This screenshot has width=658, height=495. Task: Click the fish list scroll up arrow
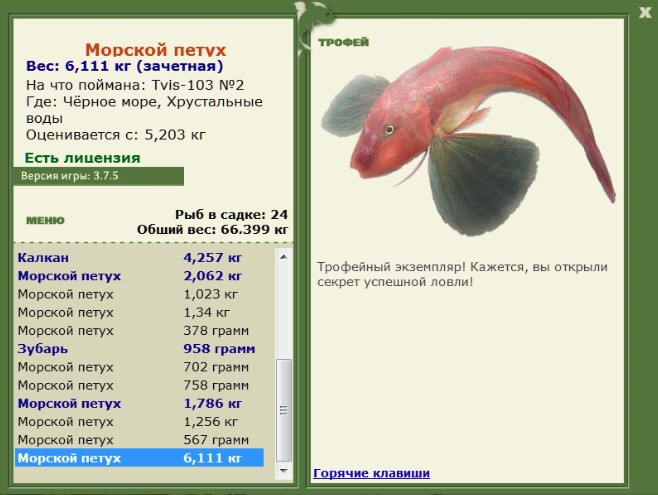tap(284, 256)
